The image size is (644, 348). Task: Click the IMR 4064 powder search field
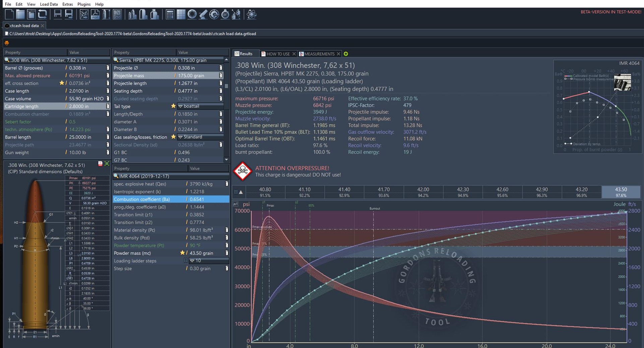170,176
